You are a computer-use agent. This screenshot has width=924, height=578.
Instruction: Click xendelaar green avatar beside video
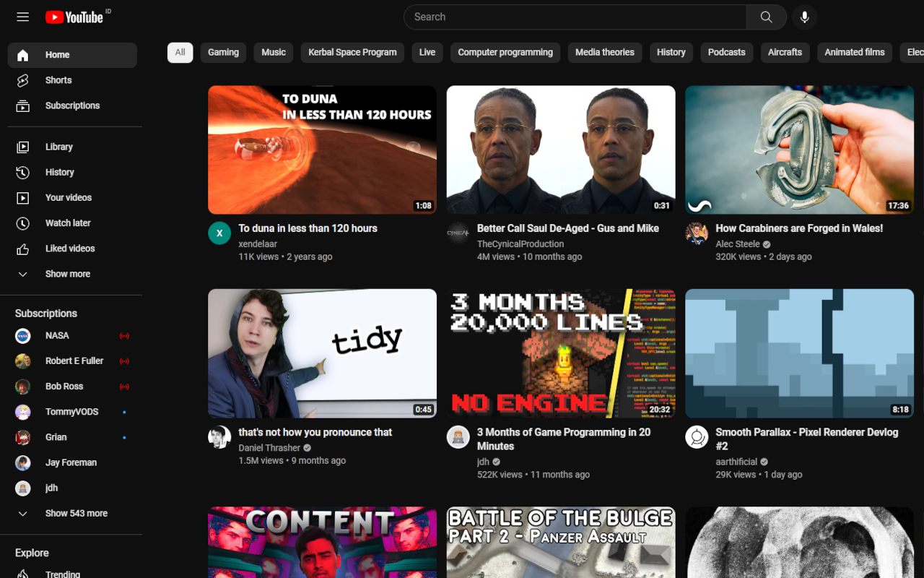pos(219,233)
